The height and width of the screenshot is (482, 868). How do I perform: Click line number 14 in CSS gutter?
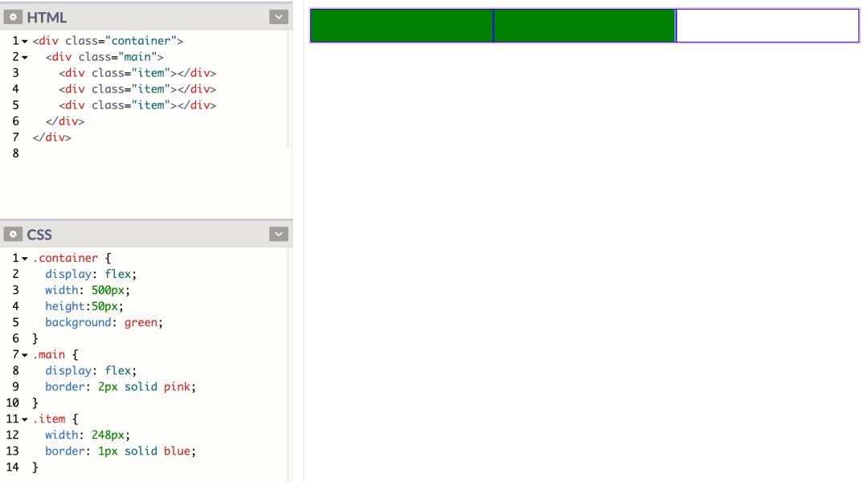[12, 467]
